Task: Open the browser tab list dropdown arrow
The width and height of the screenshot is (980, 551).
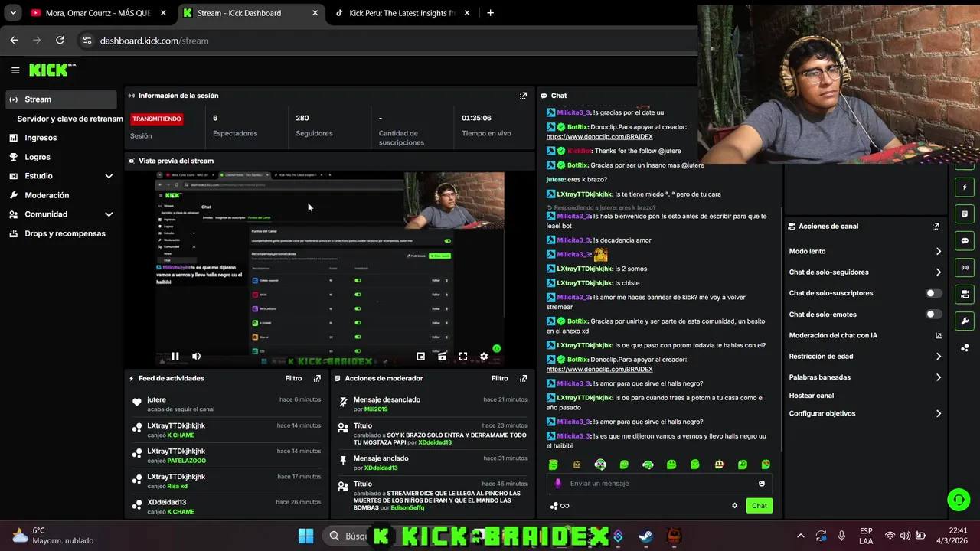Action: 13,13
